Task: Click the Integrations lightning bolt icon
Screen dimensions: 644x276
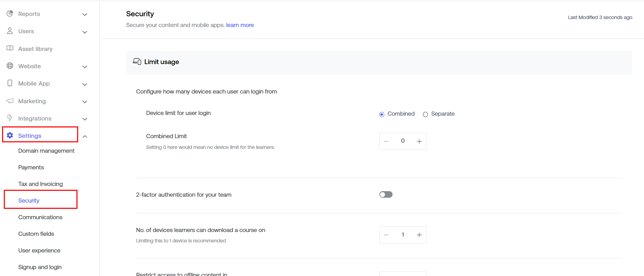Action: [x=10, y=118]
